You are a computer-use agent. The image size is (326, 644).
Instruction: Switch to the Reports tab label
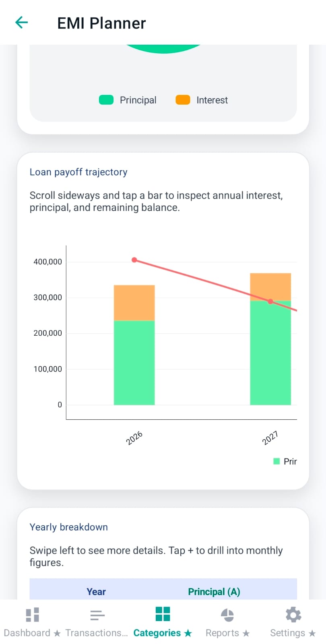tap(223, 633)
